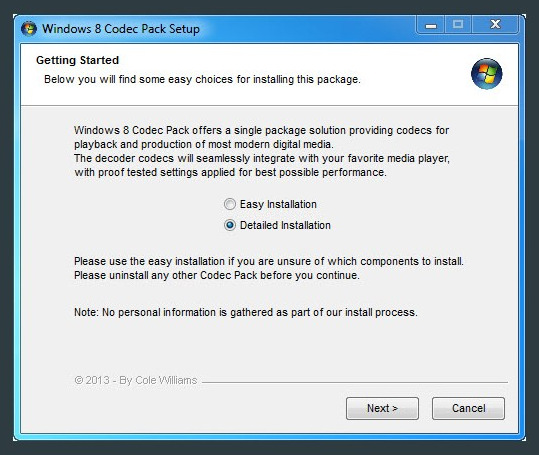Click the "Below you will find" subtitle
Viewport: 539px width, 455px height.
pos(202,79)
